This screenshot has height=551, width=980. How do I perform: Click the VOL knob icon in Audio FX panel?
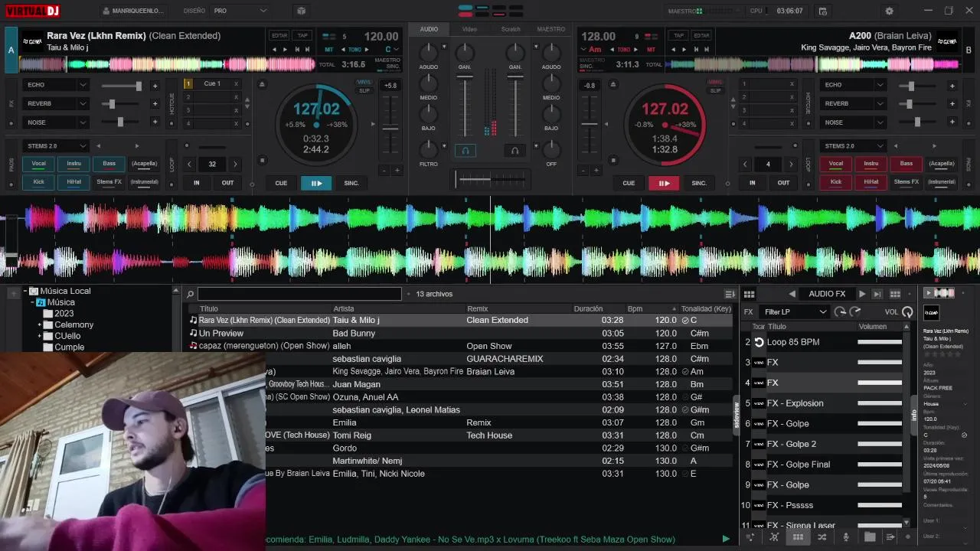click(907, 311)
